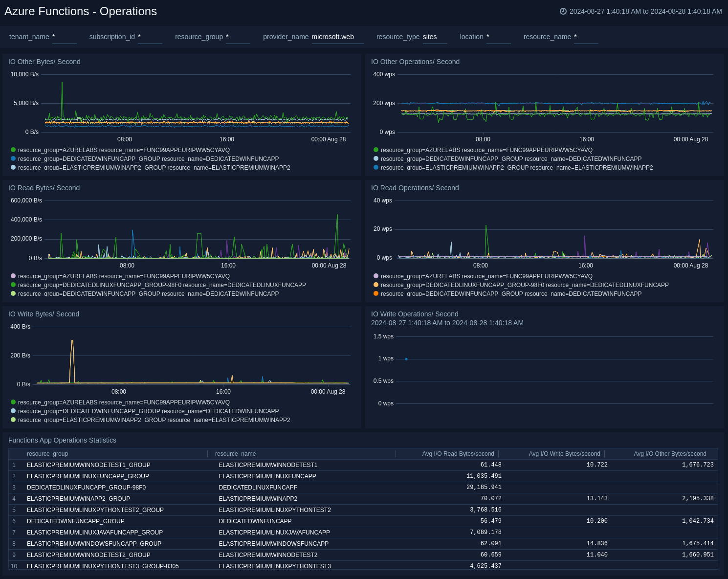Select the DEDICATEDLINUXFUNCAPP_GROUP-98F0 table cell
Image resolution: width=728 pixels, height=579 pixels.
pyautogui.click(x=86, y=488)
